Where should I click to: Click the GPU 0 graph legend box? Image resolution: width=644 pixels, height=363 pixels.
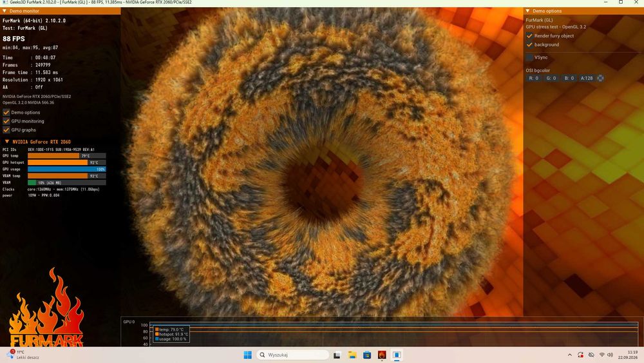pos(171,334)
